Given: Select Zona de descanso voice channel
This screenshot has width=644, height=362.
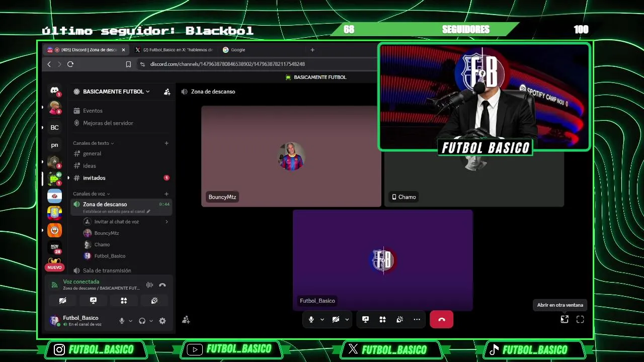Looking at the screenshot, I should click(121, 207).
